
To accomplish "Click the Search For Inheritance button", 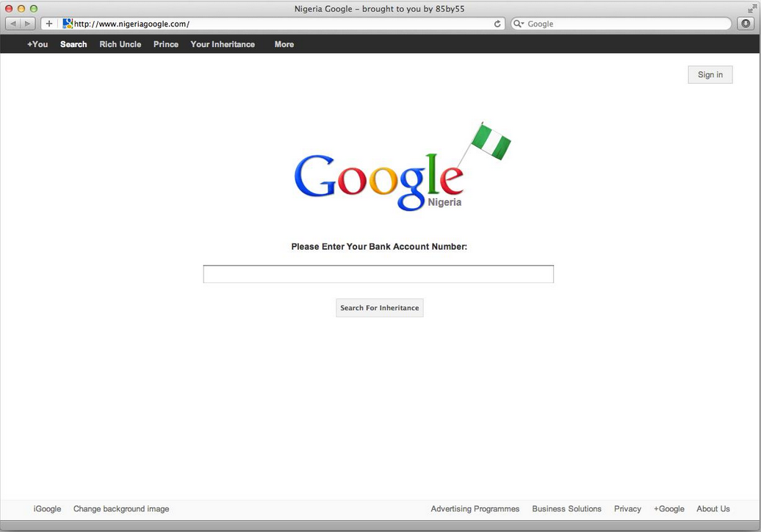I will [379, 308].
